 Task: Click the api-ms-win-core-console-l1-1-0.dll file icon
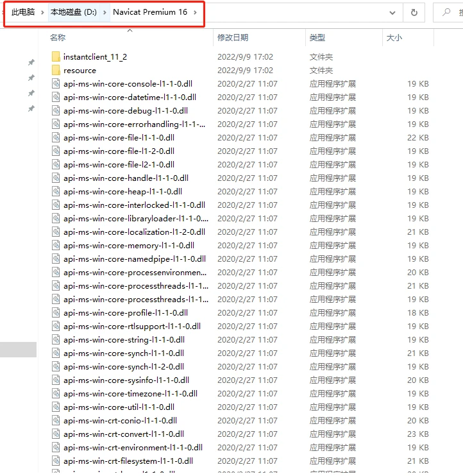(x=56, y=83)
